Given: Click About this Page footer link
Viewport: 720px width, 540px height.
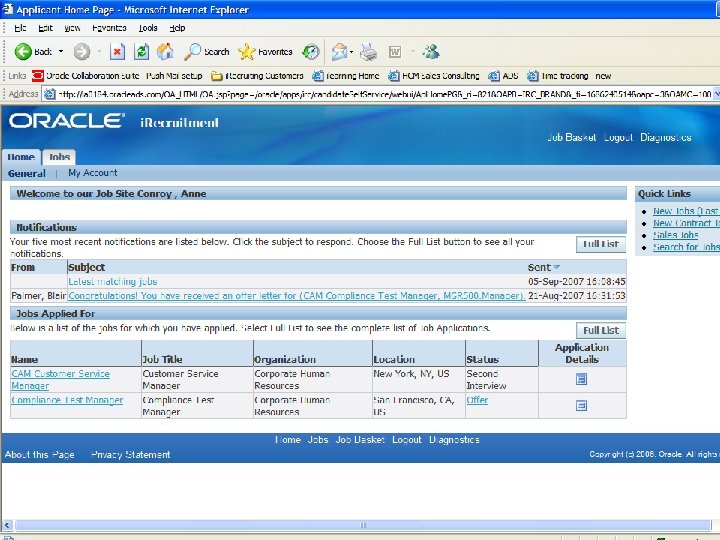Looking at the screenshot, I should (x=39, y=455).
